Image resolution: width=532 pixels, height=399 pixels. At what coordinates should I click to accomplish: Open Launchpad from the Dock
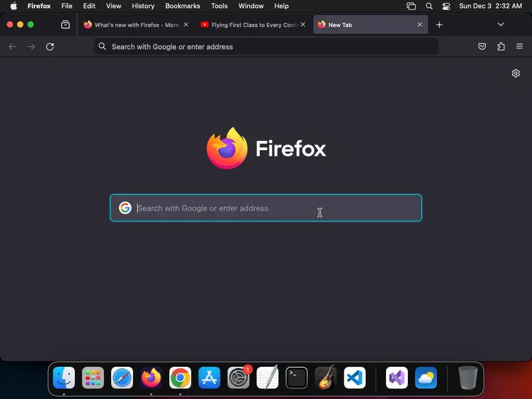(93, 378)
